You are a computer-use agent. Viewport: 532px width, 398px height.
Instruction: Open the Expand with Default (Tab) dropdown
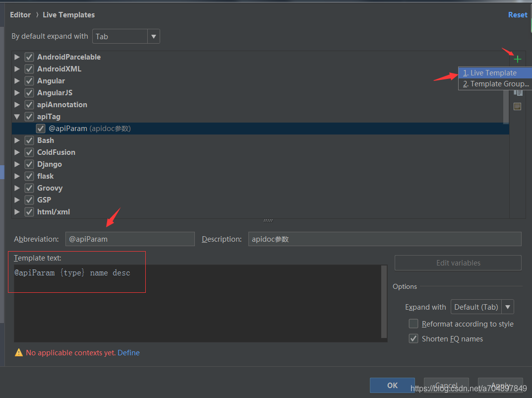pos(482,307)
